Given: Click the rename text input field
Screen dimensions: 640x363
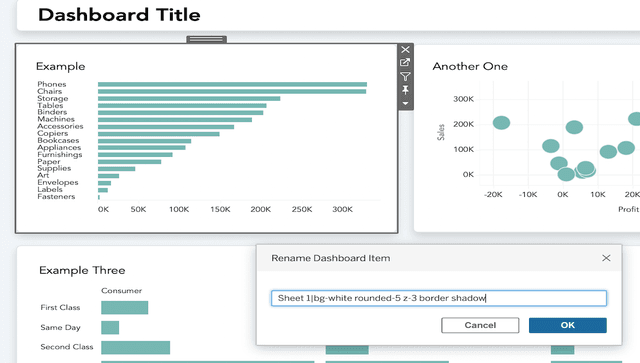Looking at the screenshot, I should click(x=439, y=298).
